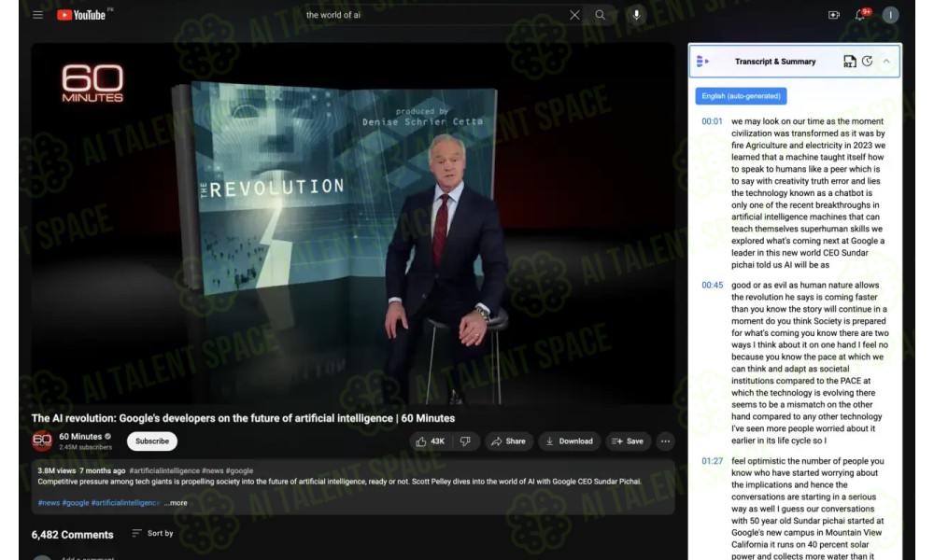
Task: Subscribe to the 60 Minutes channel
Action: [x=152, y=441]
